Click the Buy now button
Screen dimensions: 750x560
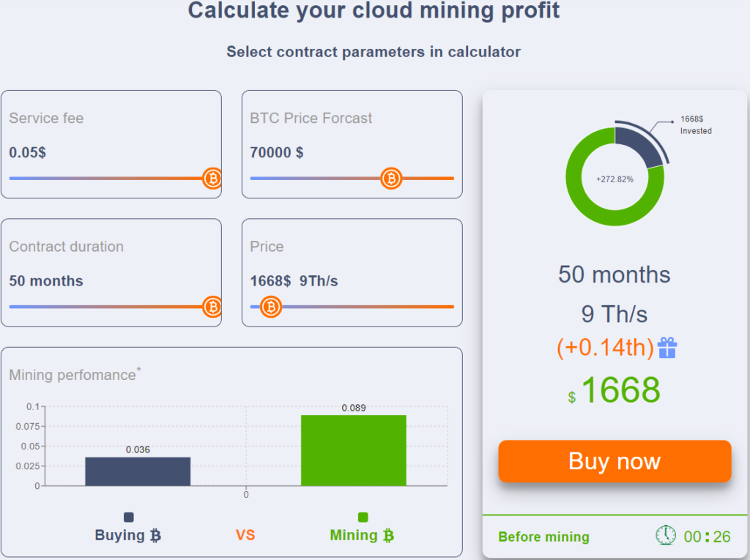click(615, 461)
